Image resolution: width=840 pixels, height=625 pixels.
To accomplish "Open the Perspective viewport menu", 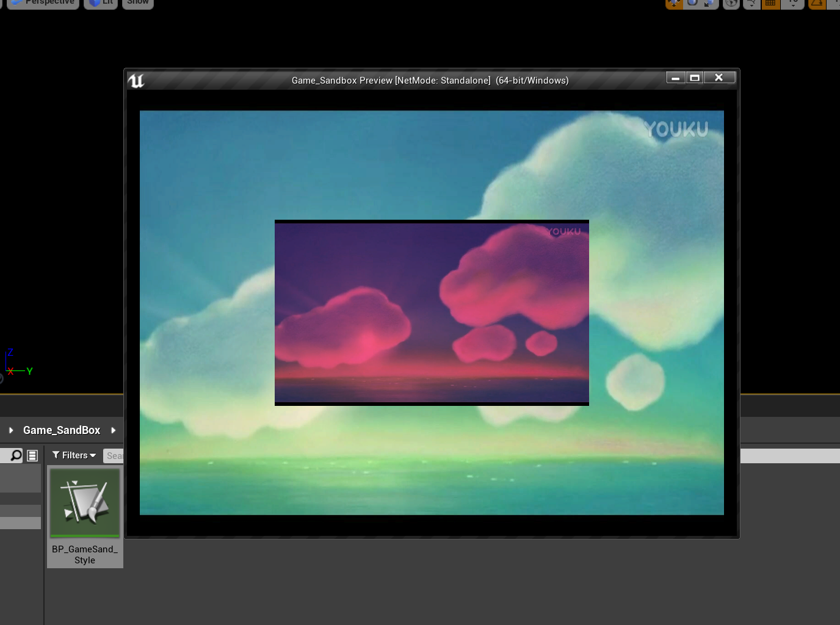I will pos(42,2).
